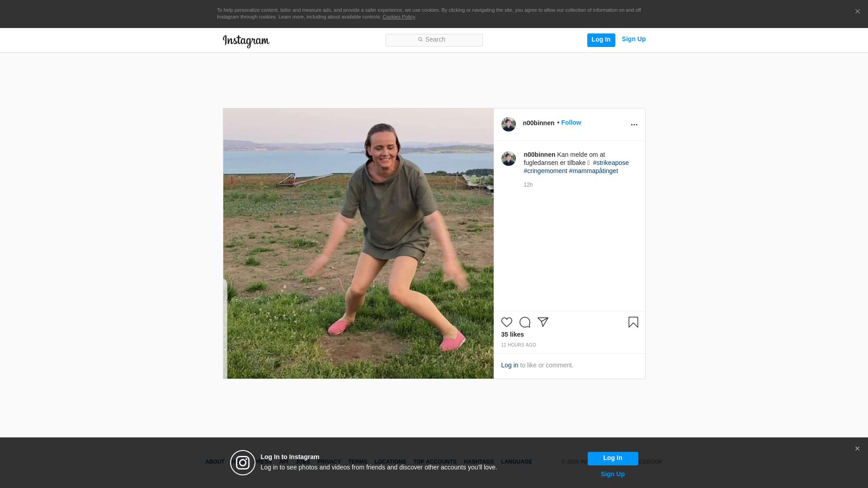Follow the n00binnen account

coord(571,123)
